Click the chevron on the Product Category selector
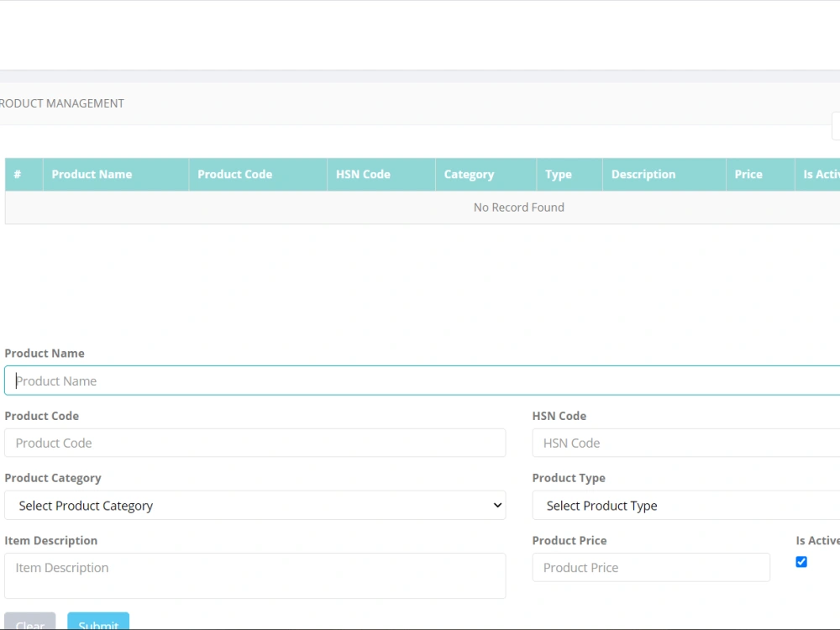Image resolution: width=840 pixels, height=630 pixels. pos(497,505)
